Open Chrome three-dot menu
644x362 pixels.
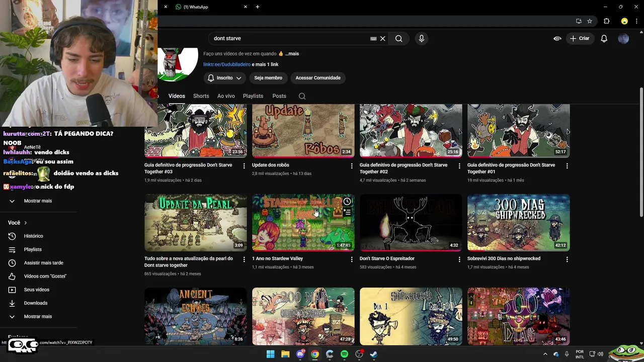[637, 21]
